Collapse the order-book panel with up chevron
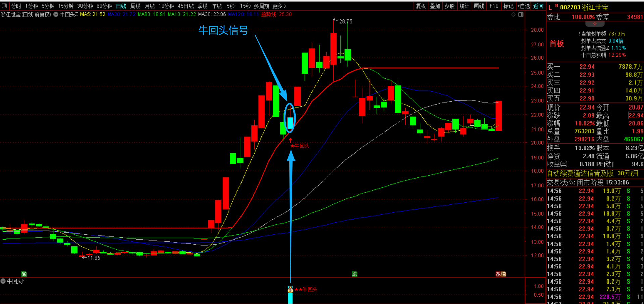 pos(595,24)
